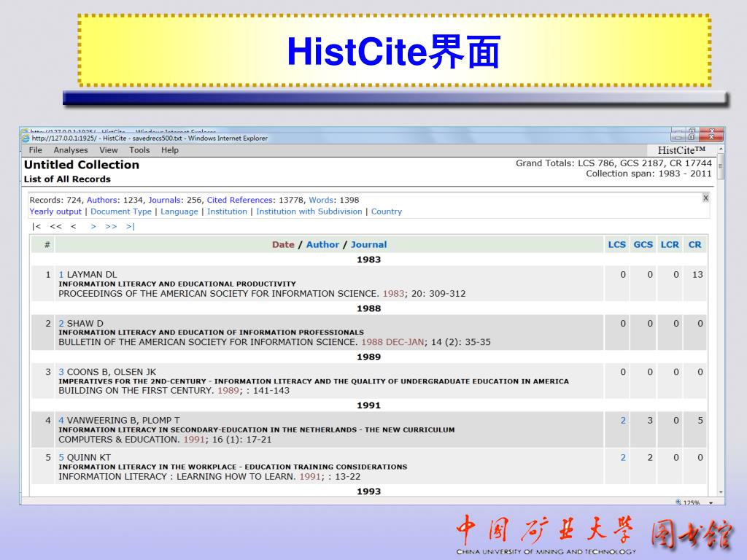Click the '#' column header
This screenshot has height=560, width=747.
(x=47, y=245)
